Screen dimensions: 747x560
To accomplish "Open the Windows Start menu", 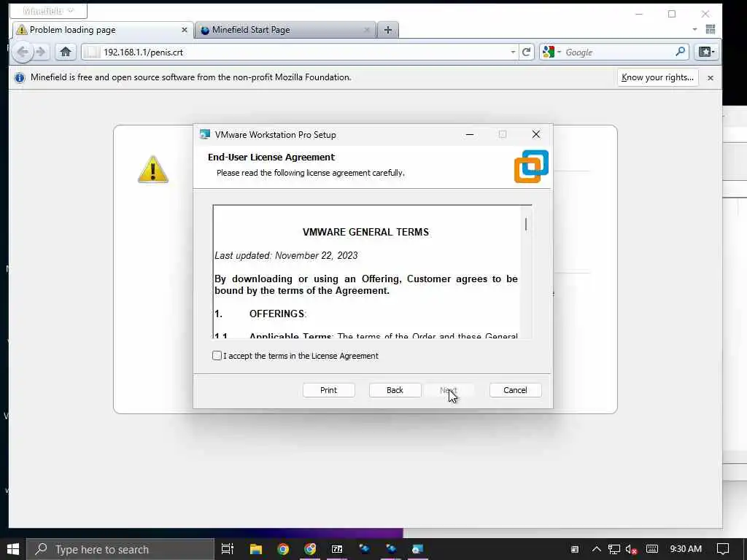I will tap(13, 549).
